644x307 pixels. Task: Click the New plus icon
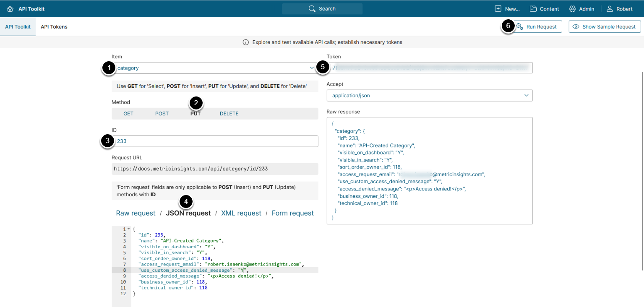click(x=498, y=9)
